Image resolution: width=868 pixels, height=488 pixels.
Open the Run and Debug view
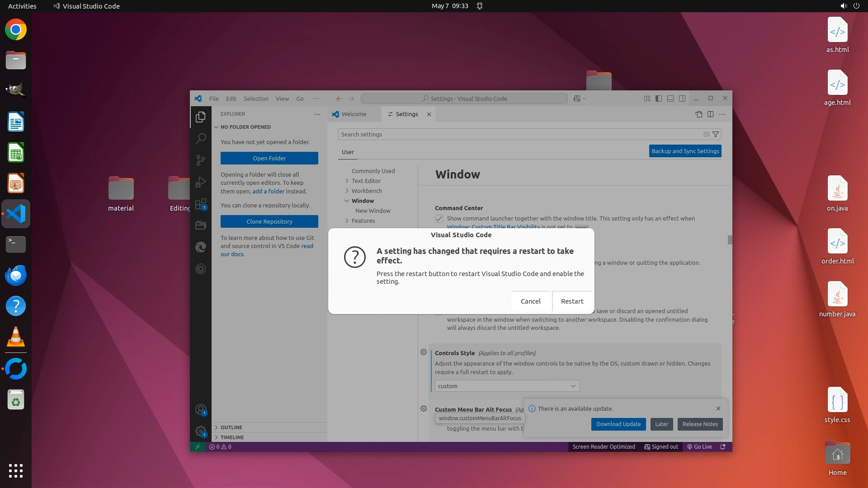click(201, 182)
